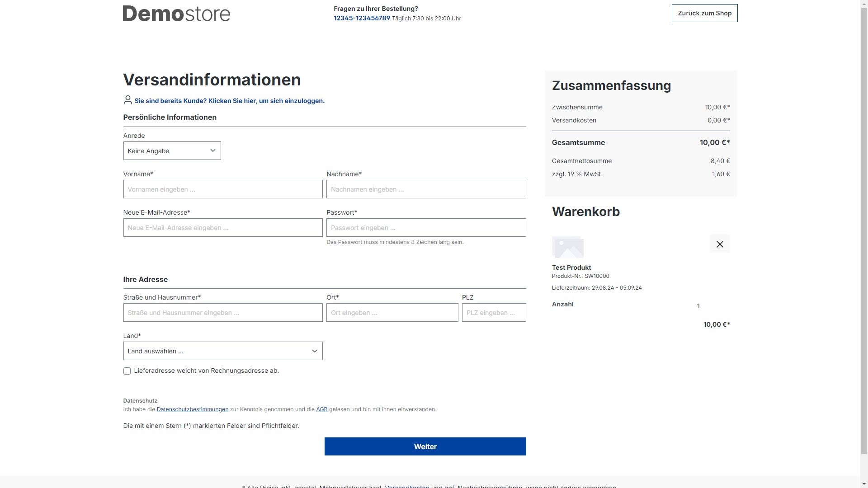Focus the Ort input field

392,313
